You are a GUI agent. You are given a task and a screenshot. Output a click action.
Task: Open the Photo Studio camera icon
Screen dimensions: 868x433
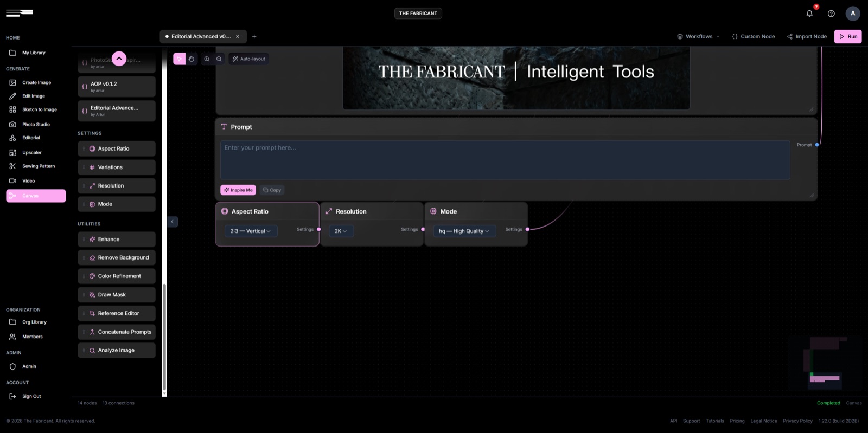pos(12,125)
